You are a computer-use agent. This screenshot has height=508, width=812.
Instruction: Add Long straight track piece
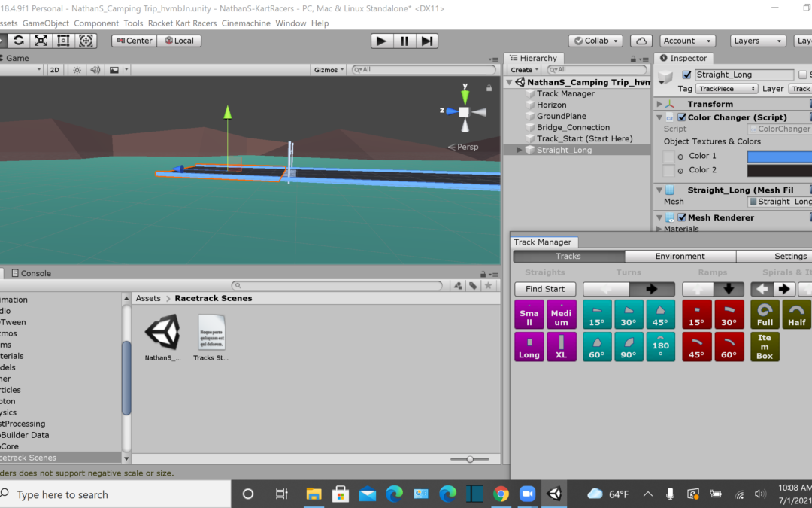[529, 347]
